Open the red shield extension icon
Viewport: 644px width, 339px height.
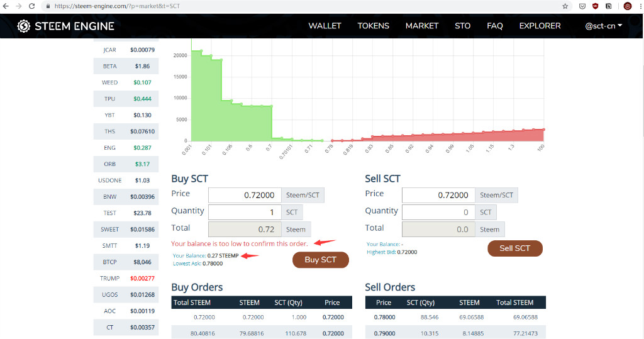[595, 6]
